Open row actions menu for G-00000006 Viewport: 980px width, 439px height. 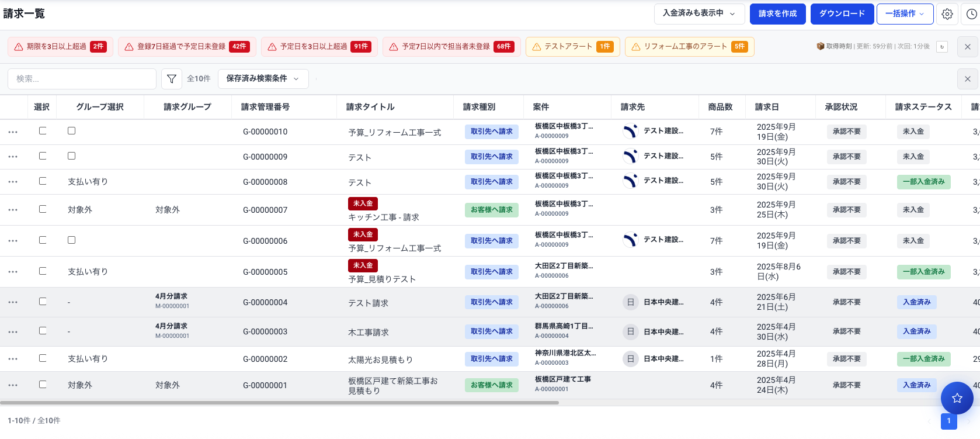point(13,241)
